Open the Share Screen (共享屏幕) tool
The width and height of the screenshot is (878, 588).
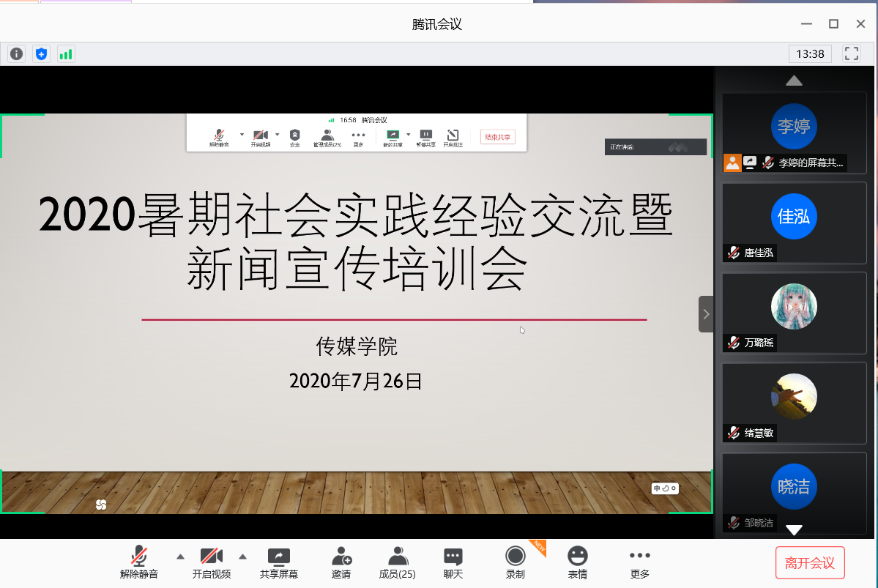pyautogui.click(x=279, y=562)
